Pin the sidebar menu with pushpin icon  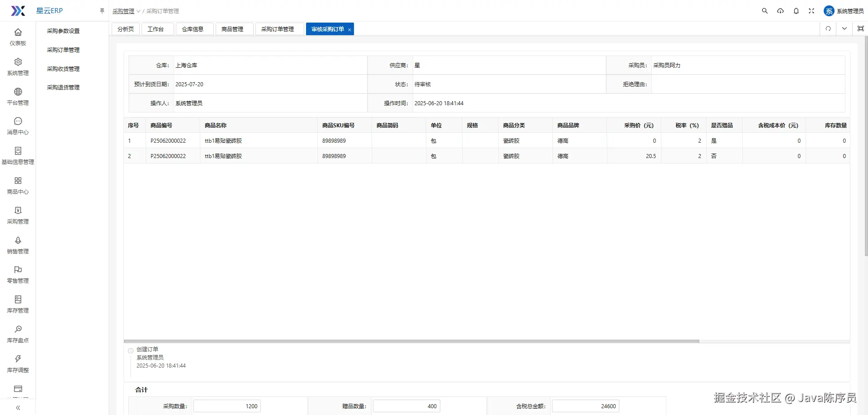102,11
